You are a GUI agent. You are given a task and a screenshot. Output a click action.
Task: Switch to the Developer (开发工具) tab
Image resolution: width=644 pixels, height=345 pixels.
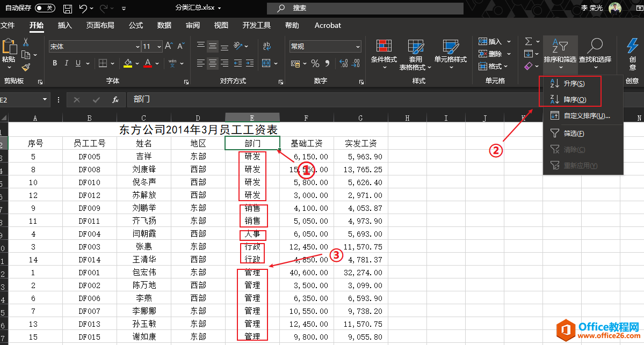point(257,25)
